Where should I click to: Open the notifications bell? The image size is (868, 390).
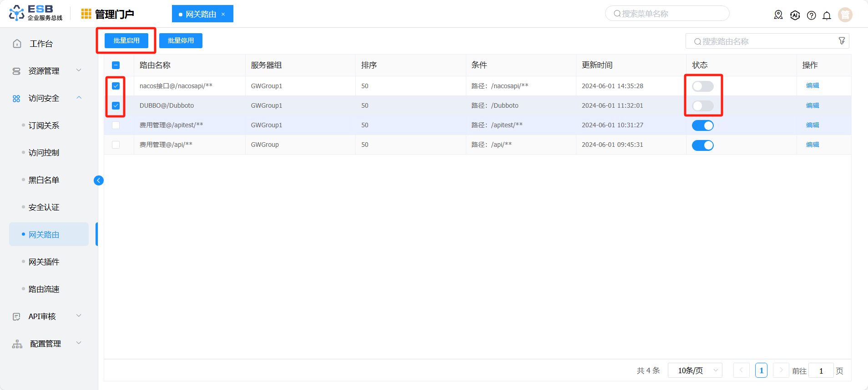[x=827, y=15]
